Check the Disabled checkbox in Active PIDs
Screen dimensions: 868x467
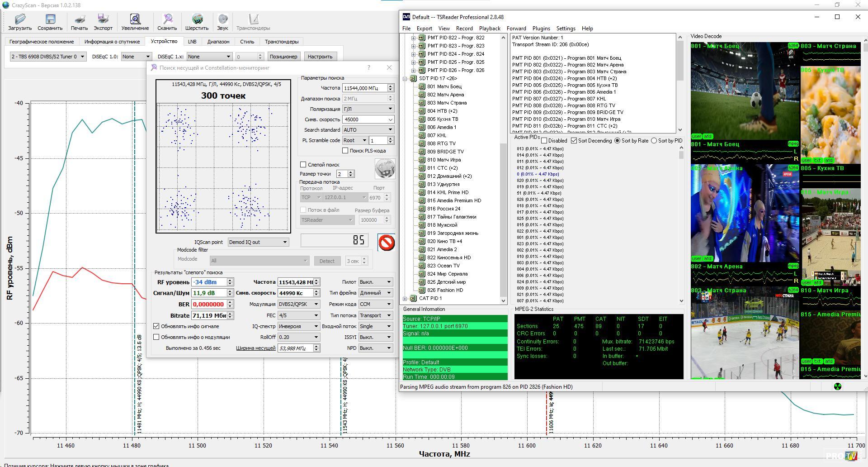[x=544, y=141]
